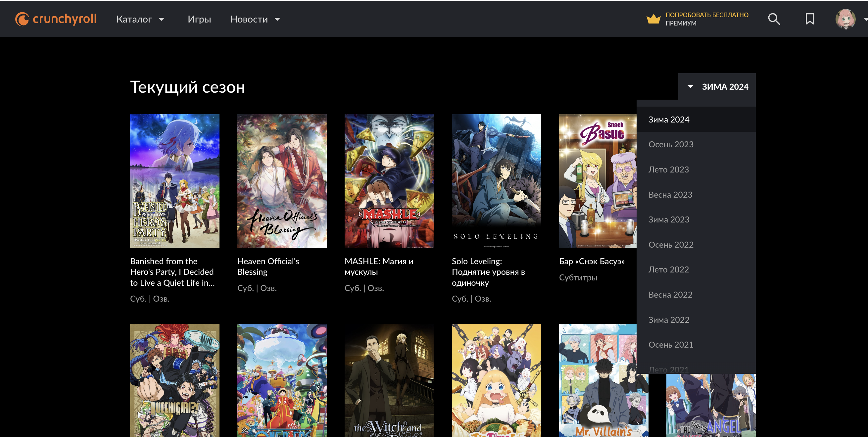Expand the Новости dropdown menu
This screenshot has width=868, height=437.
(x=255, y=19)
